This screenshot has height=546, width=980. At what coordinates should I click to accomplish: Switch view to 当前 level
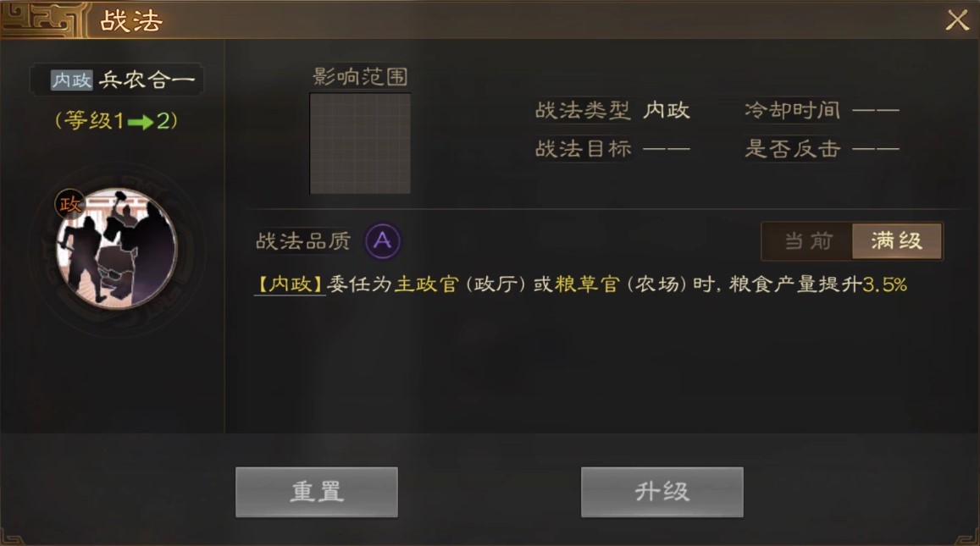click(x=807, y=241)
